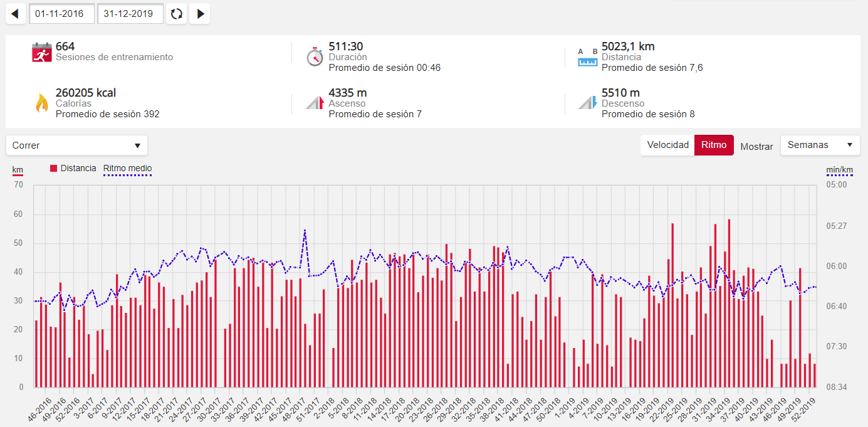Switch chart to Velocidad
Screen dimensions: 868x427
(x=667, y=145)
